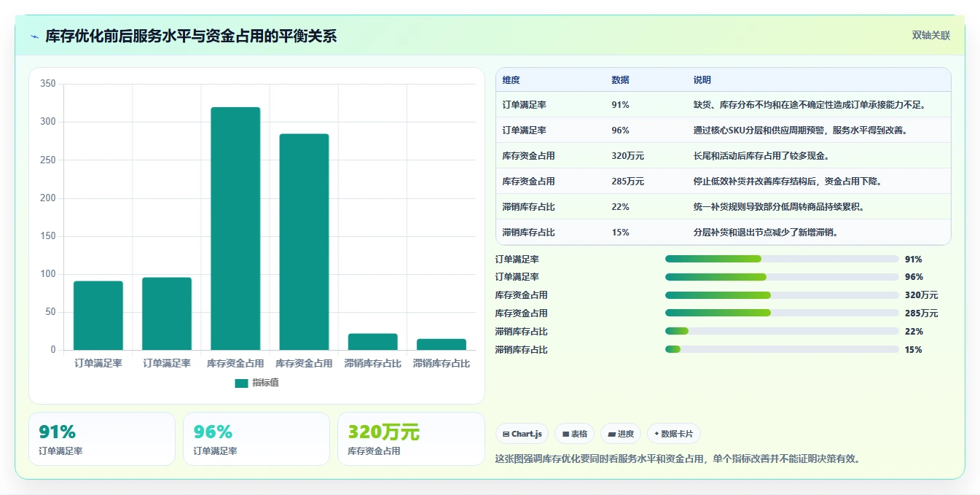Open the 91% 订单满足率 data card
The width and height of the screenshot is (980, 495).
point(102,439)
